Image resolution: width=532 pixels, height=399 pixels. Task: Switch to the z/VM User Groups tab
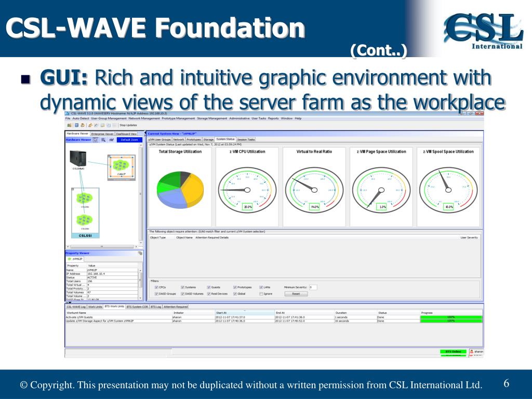pyautogui.click(x=159, y=139)
